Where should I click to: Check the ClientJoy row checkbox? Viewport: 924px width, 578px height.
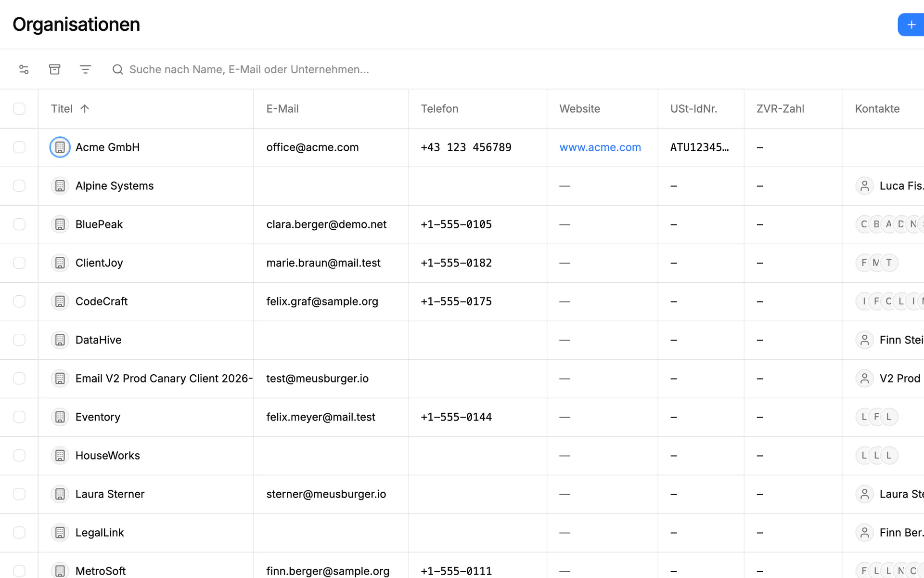(19, 263)
